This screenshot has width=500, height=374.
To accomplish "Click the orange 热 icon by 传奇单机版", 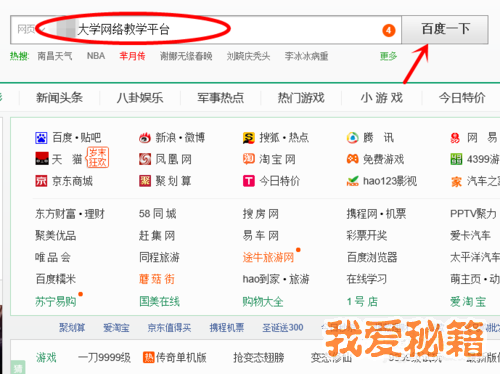I will point(149,358).
